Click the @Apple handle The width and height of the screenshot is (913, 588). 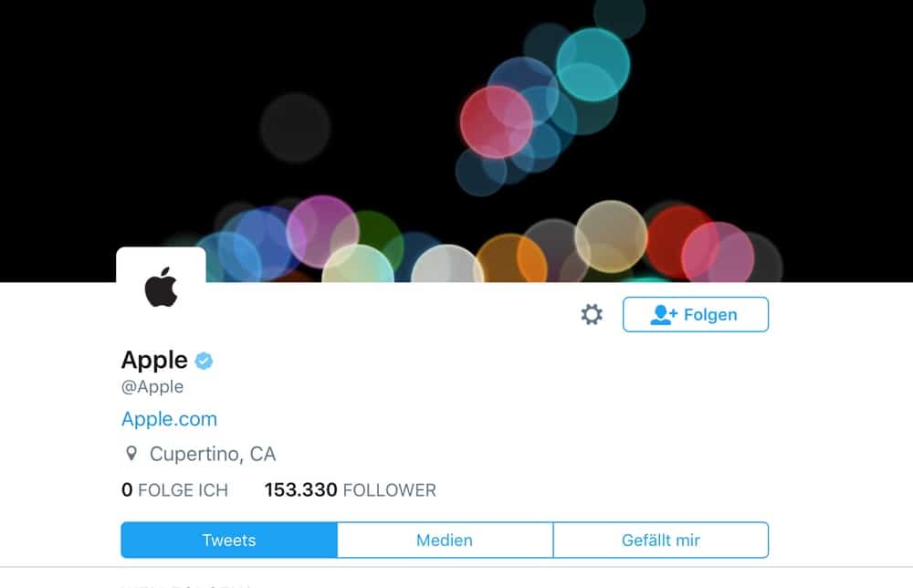(152, 386)
